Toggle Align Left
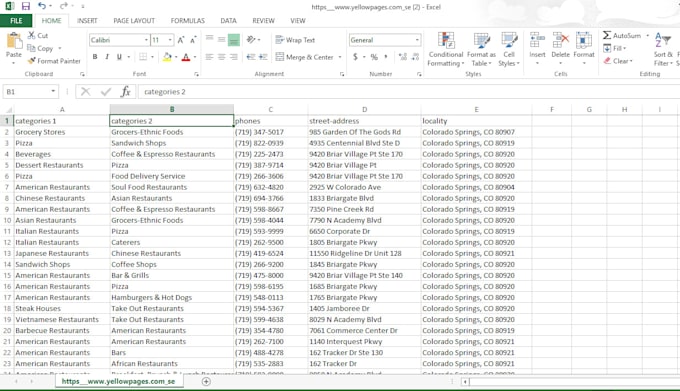The height and width of the screenshot is (391, 680). coord(209,57)
